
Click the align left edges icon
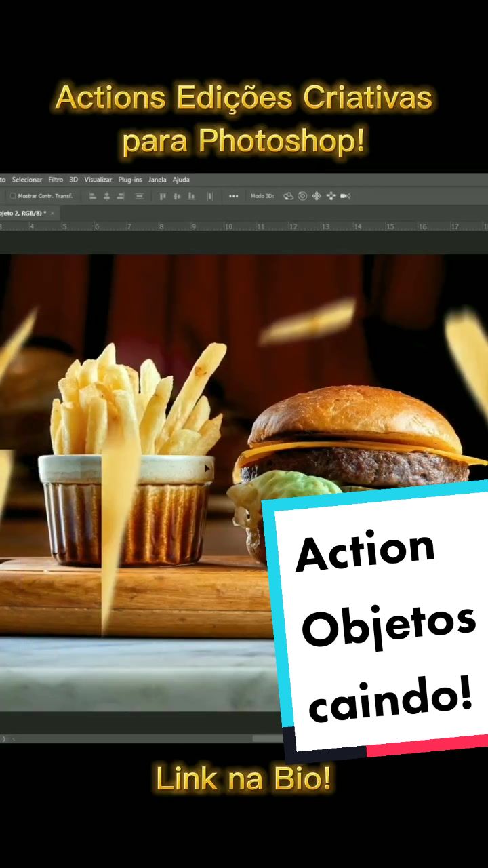pyautogui.click(x=93, y=196)
